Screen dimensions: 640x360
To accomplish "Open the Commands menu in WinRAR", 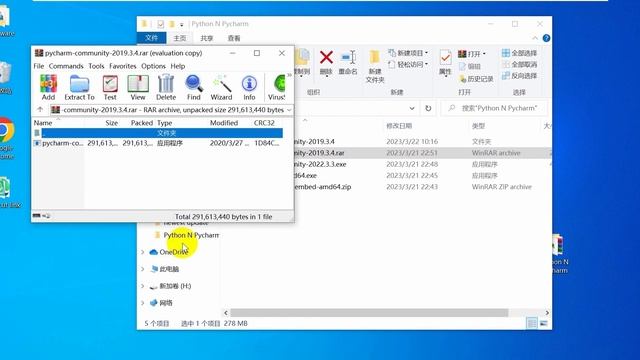I will pyautogui.click(x=66, y=66).
